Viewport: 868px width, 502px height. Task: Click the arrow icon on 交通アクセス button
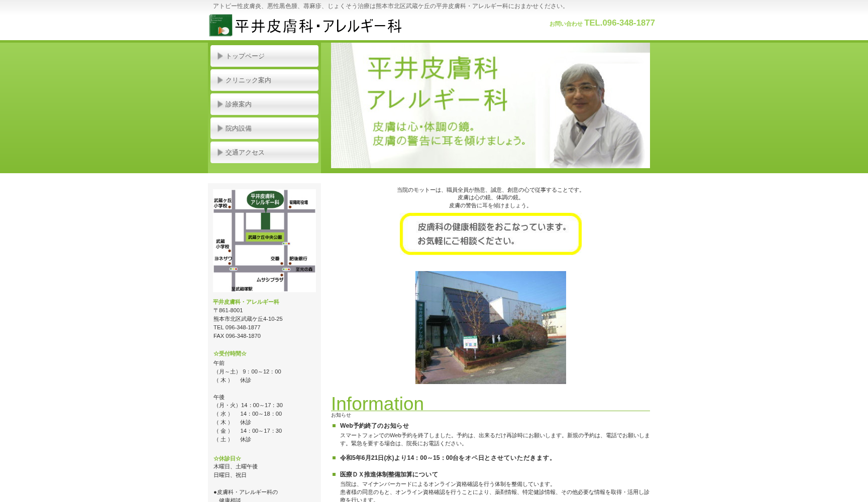point(220,152)
